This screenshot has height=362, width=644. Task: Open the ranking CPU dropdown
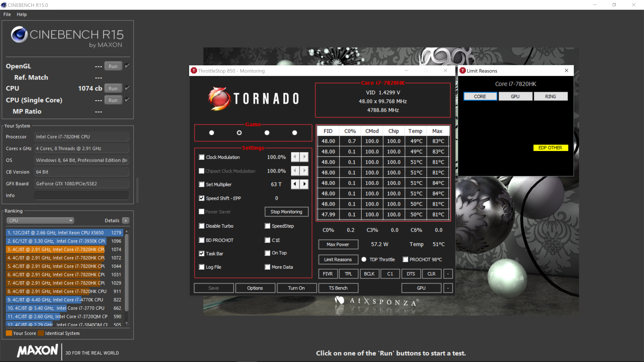click(x=40, y=220)
